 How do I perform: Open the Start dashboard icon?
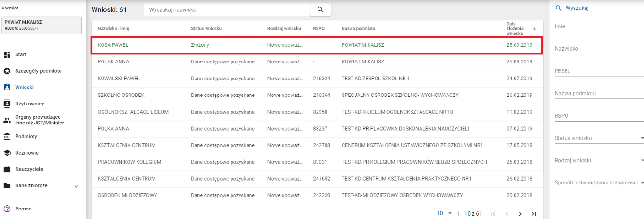[7, 55]
